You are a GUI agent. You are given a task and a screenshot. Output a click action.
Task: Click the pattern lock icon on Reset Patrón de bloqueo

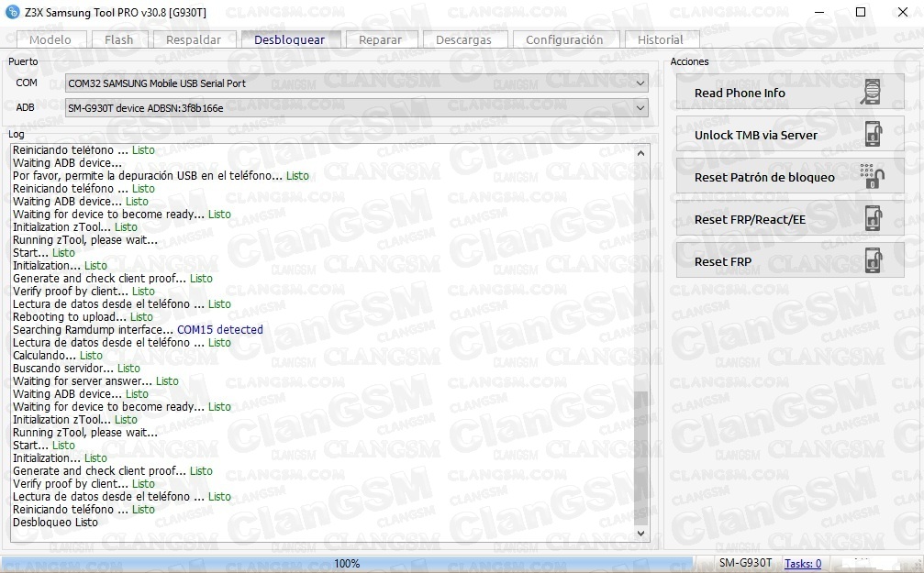click(872, 177)
